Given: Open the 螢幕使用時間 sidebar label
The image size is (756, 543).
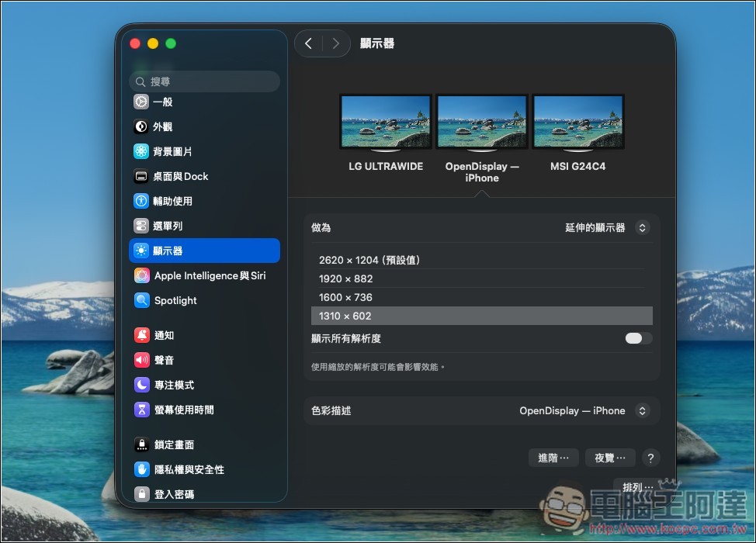Looking at the screenshot, I should pyautogui.click(x=184, y=410).
